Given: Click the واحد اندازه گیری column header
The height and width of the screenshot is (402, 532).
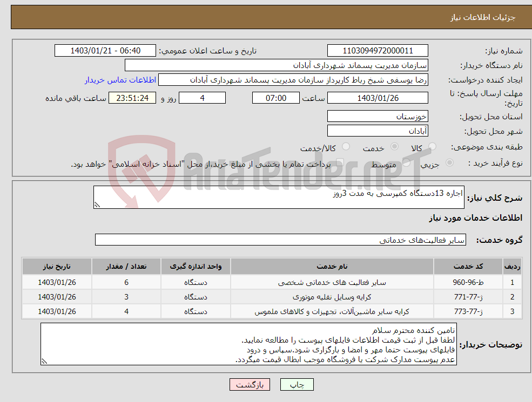Looking at the screenshot, I should (196, 267).
